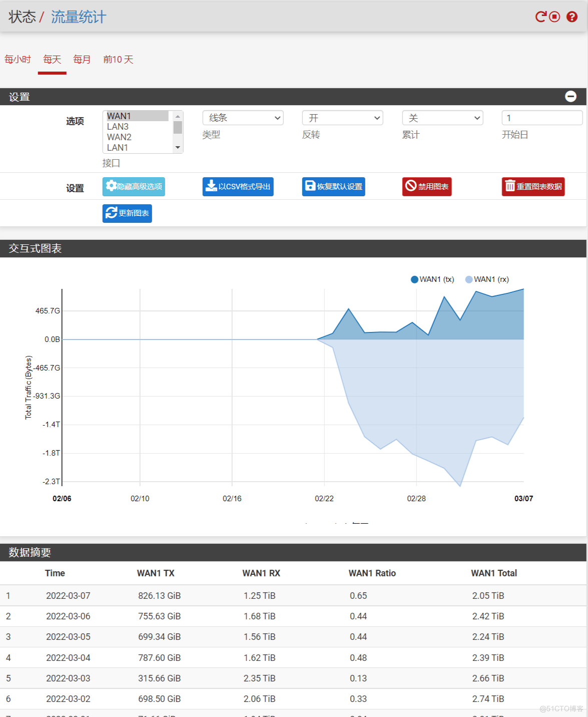This screenshot has width=588, height=717.
Task: Click the 02/22 x-axis label
Action: tap(324, 499)
